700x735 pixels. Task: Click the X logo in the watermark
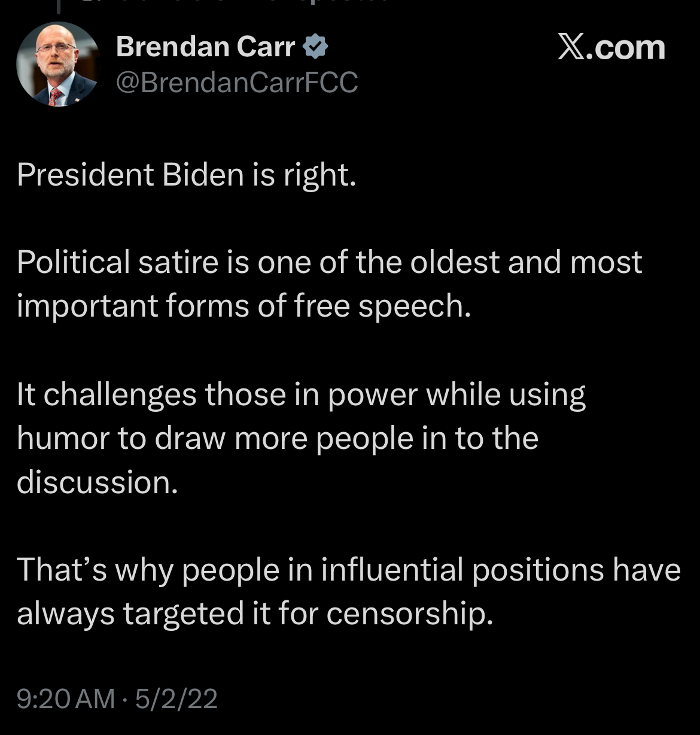(571, 47)
